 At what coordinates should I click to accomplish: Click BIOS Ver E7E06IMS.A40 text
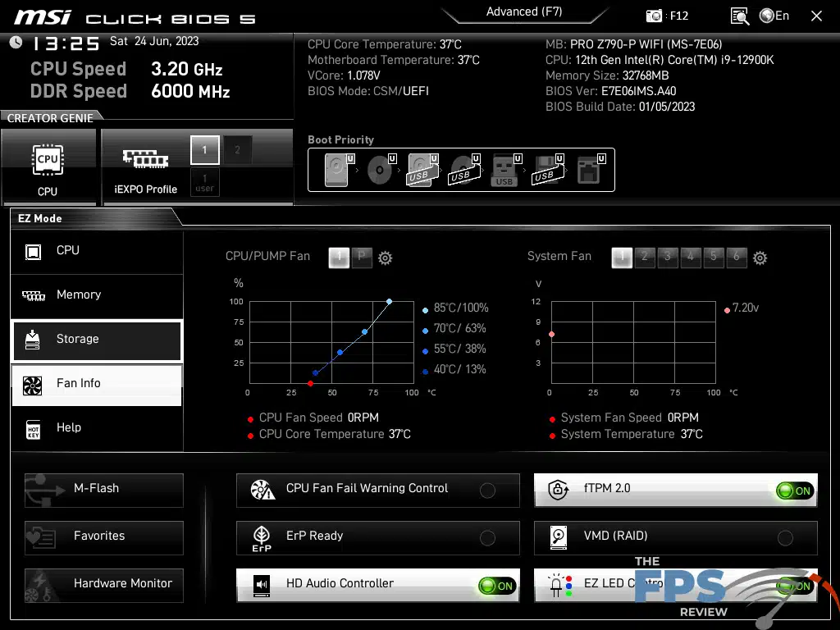pos(610,91)
